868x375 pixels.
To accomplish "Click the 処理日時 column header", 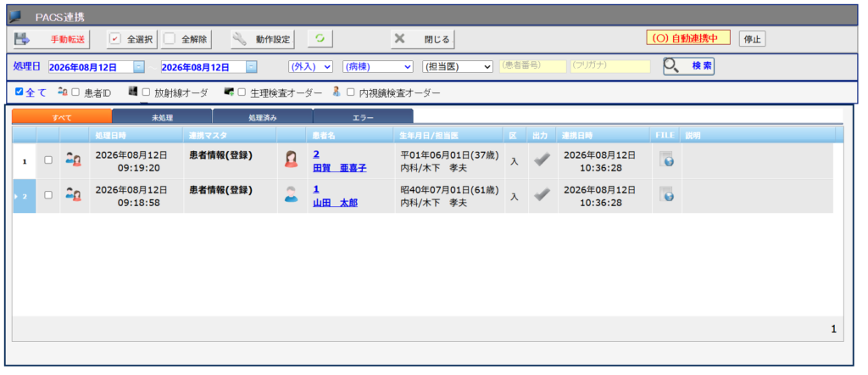I will point(136,135).
